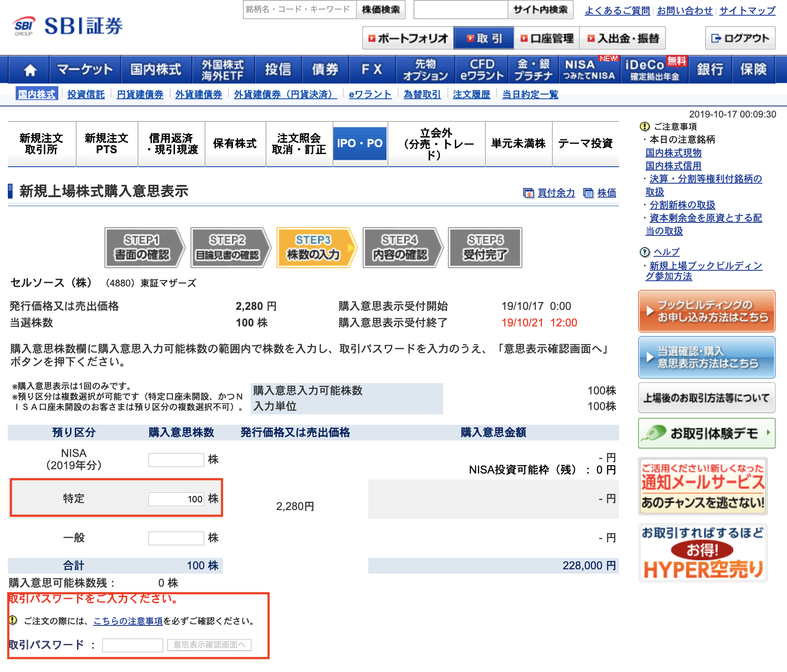Click the ご注意事項 warning icon
Screen dimensions: 787x672
pos(645,127)
